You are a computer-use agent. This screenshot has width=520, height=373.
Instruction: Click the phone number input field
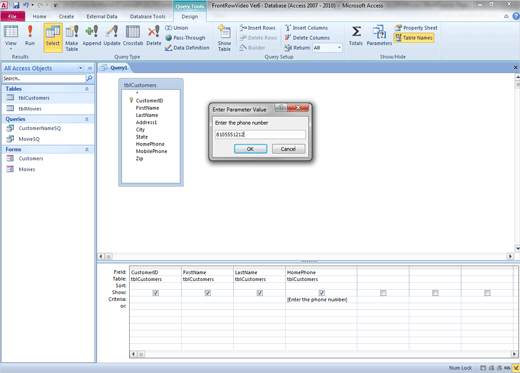point(260,134)
